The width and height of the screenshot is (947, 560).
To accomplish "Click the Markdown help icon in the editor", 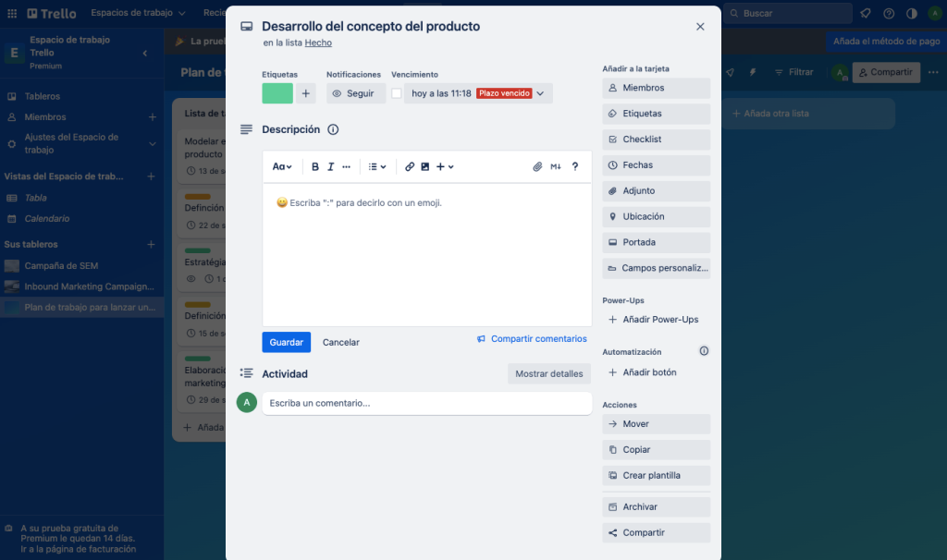I will click(x=555, y=166).
